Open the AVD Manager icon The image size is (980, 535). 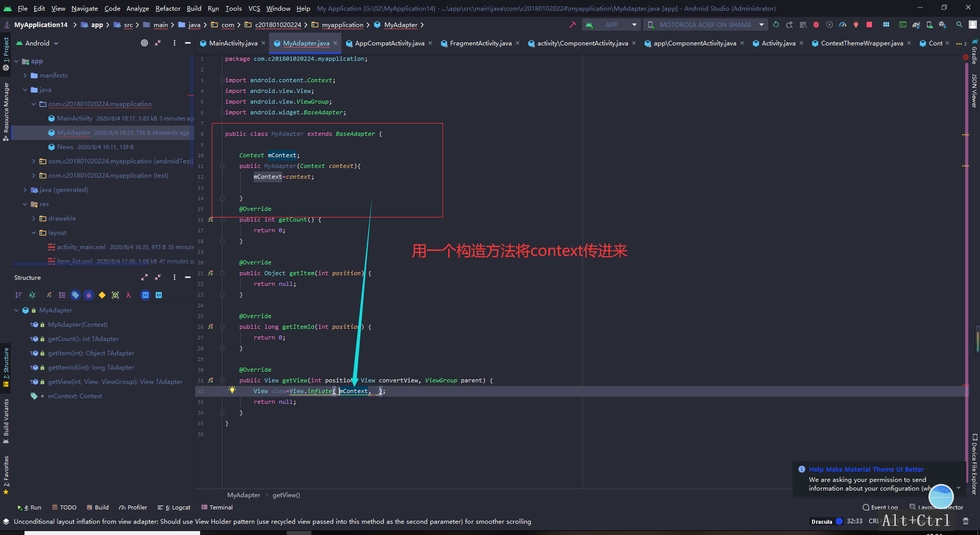coord(929,25)
